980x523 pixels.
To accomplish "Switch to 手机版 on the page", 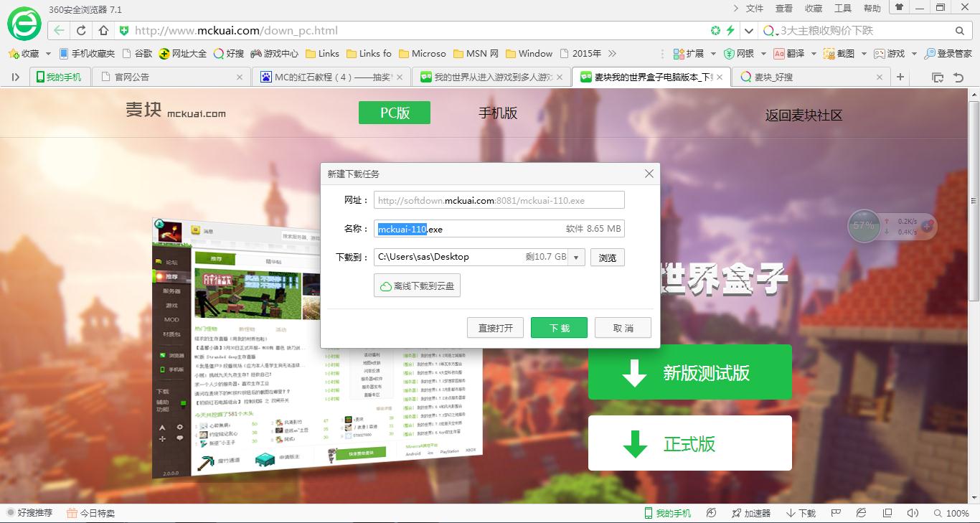I will click(x=498, y=113).
